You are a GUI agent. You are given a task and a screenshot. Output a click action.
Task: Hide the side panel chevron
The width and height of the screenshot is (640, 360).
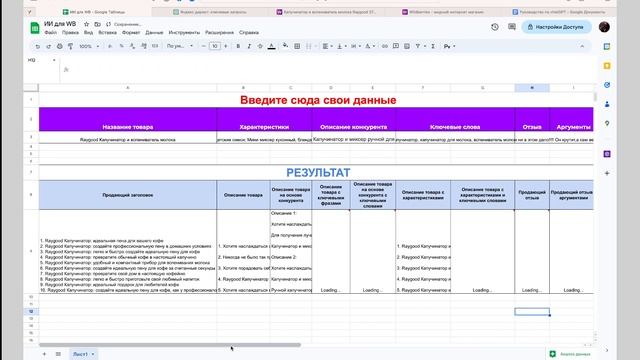coord(607,350)
